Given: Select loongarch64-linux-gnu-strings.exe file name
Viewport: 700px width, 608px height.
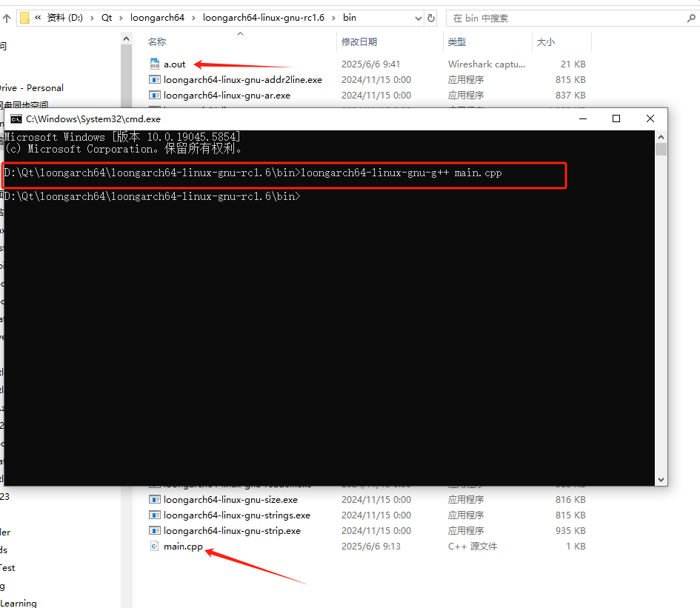Looking at the screenshot, I should pos(236,515).
